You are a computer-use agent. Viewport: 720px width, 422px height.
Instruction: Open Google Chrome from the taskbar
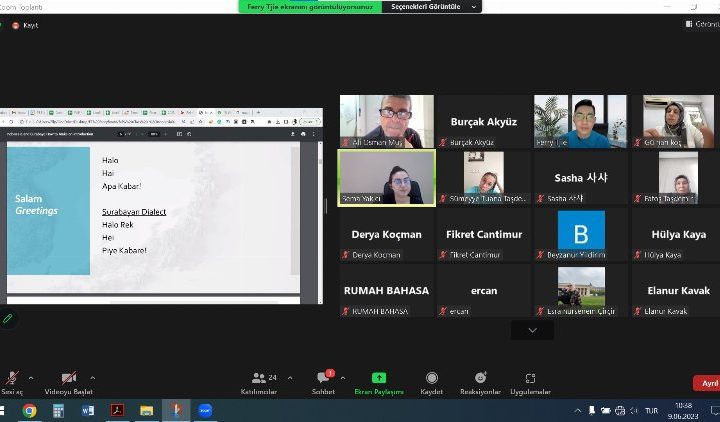[29, 410]
